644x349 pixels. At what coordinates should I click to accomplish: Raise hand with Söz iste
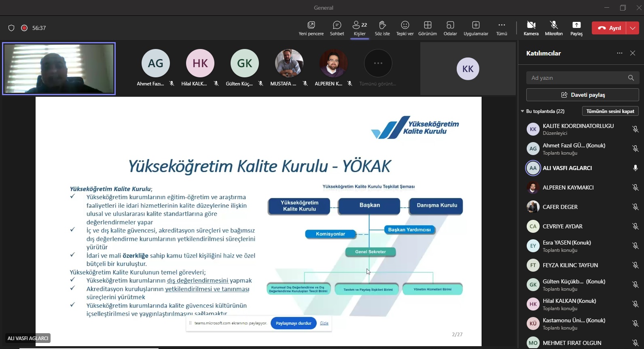tap(382, 28)
